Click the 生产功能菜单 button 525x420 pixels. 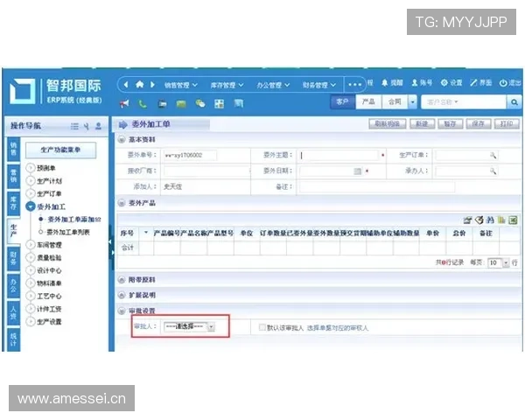60,150
